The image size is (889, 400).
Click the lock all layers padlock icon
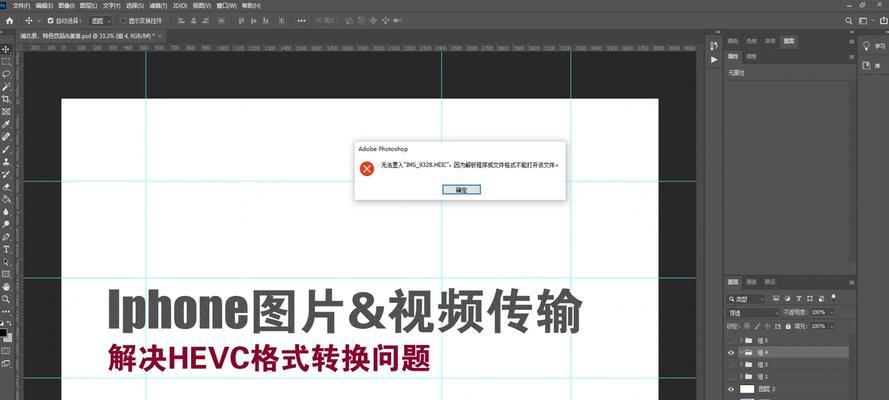(788, 326)
